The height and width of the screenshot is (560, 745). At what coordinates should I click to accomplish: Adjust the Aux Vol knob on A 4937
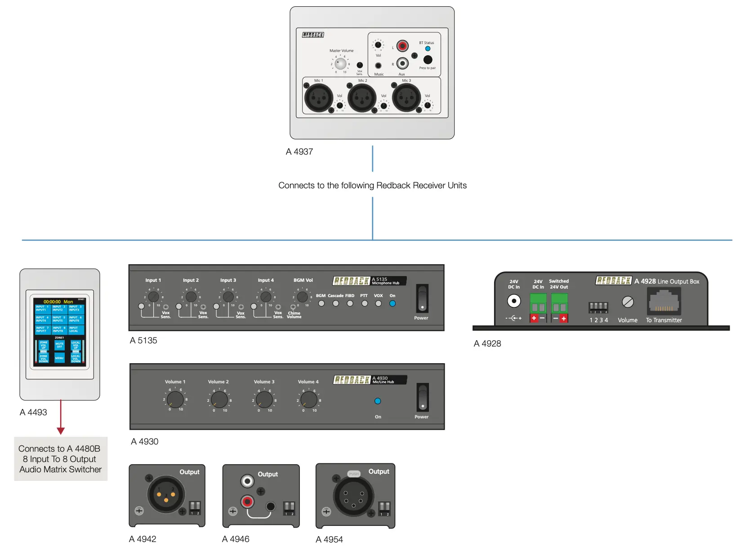pyautogui.click(x=378, y=44)
